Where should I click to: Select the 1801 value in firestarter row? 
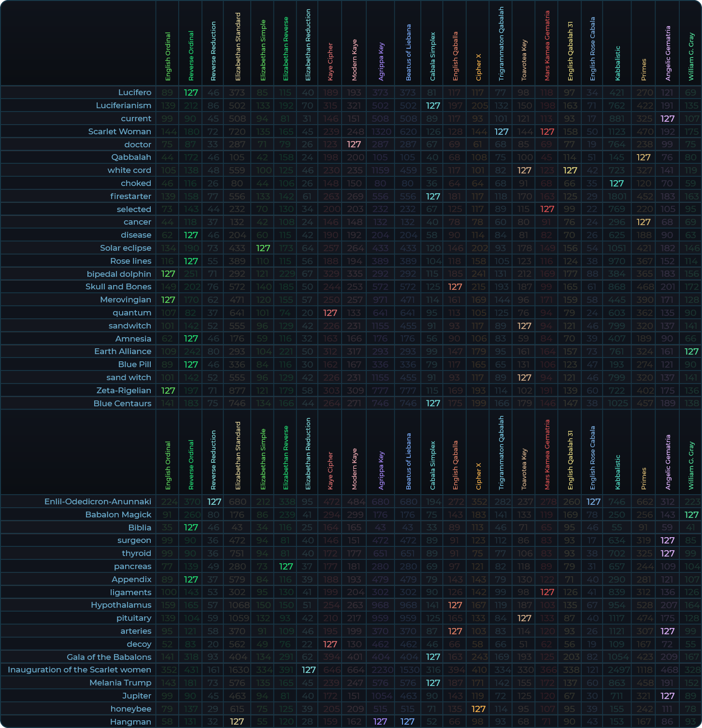coord(617,196)
